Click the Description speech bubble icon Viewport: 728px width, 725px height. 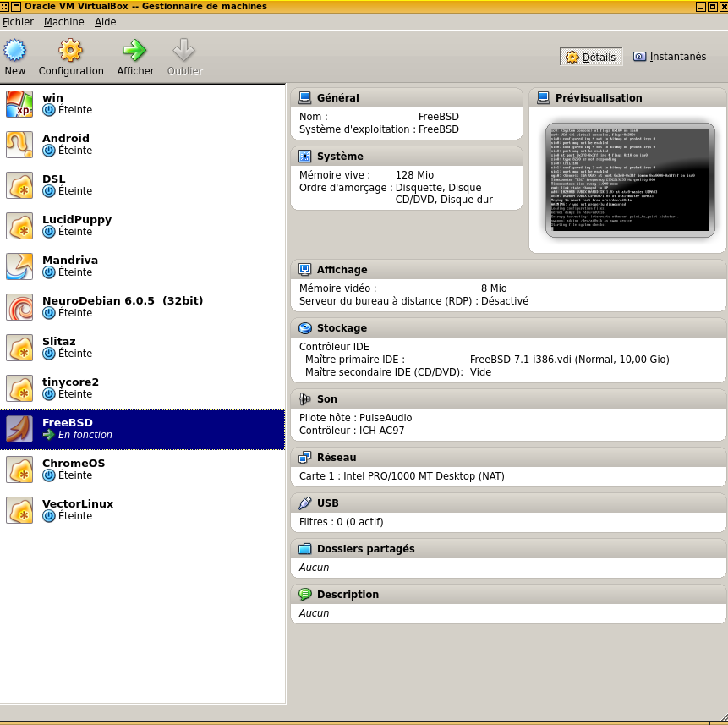coord(305,595)
